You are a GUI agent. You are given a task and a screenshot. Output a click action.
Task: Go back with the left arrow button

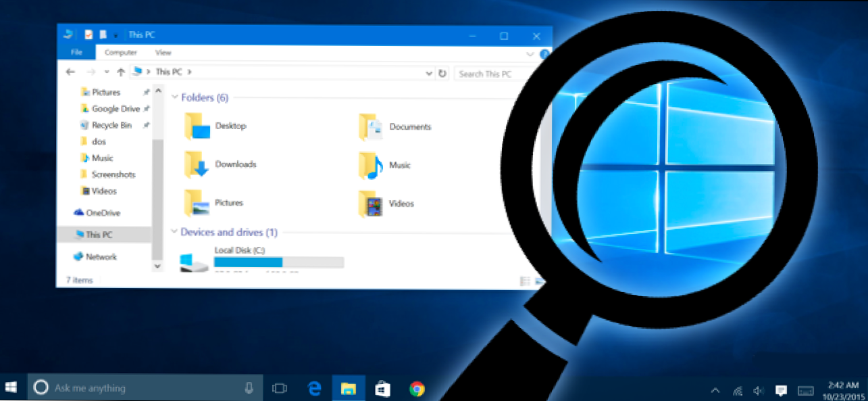tap(70, 72)
